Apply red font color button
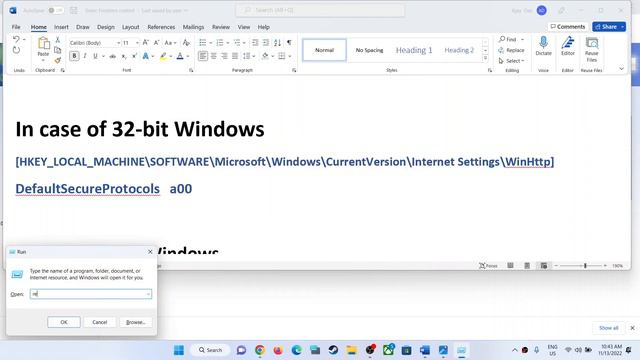 point(180,56)
